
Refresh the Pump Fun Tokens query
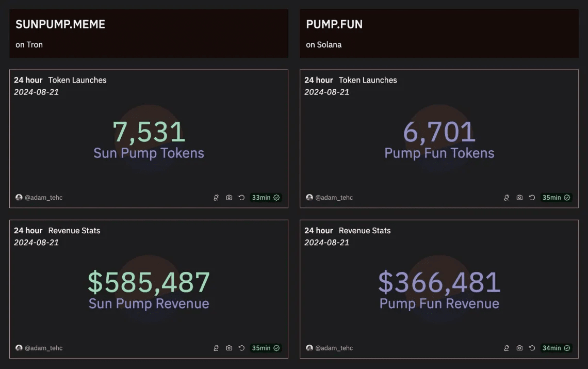(532, 198)
